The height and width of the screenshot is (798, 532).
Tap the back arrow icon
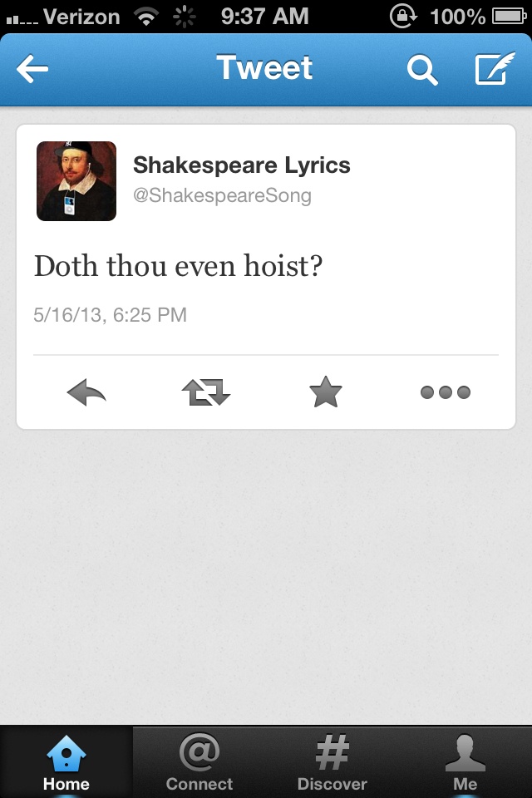tap(32, 68)
